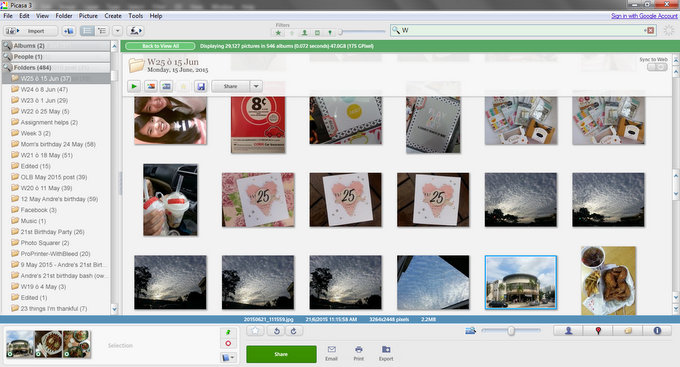Click the green Share button
The image size is (680, 367).
click(281, 354)
